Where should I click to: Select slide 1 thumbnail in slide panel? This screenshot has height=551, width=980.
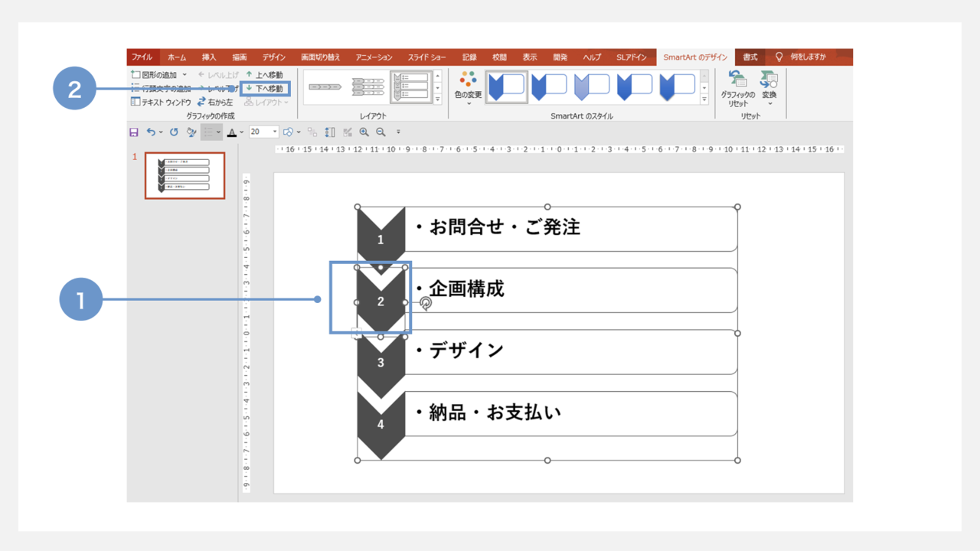pos(185,175)
